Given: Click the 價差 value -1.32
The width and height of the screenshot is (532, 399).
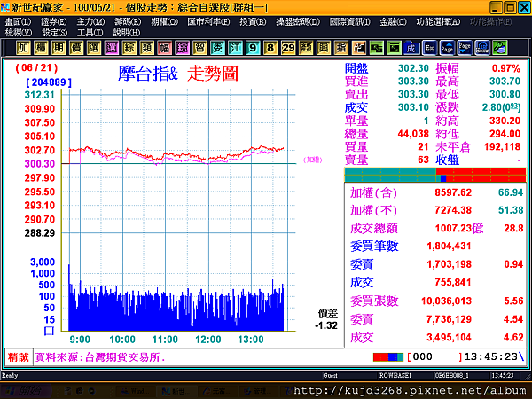Looking at the screenshot, I should (326, 325).
